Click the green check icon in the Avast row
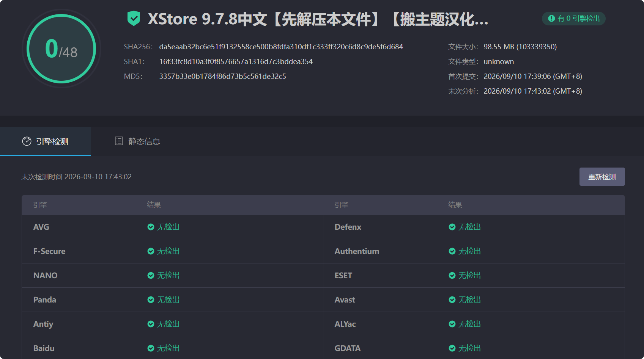This screenshot has height=359, width=644. (452, 300)
